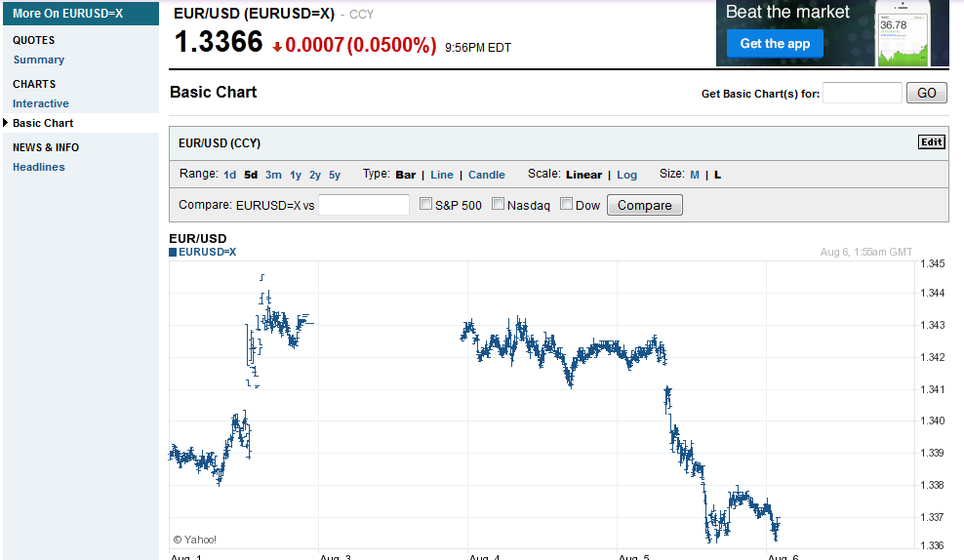
Task: Click the Get the app button
Action: click(x=775, y=44)
